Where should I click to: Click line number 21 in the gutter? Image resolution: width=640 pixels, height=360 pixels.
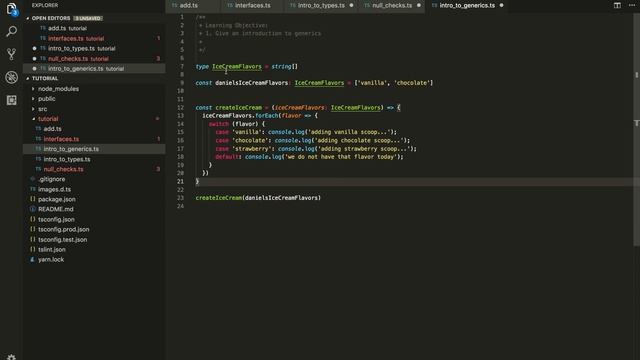180,182
